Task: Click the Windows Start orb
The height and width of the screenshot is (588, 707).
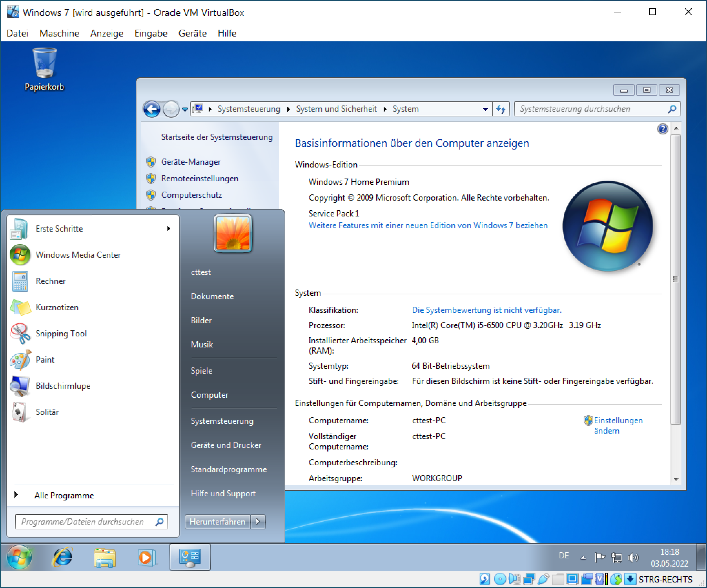Action: (19, 557)
